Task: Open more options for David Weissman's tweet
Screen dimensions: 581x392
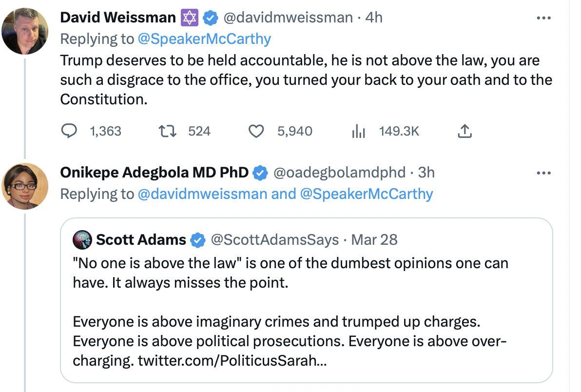Action: (543, 18)
